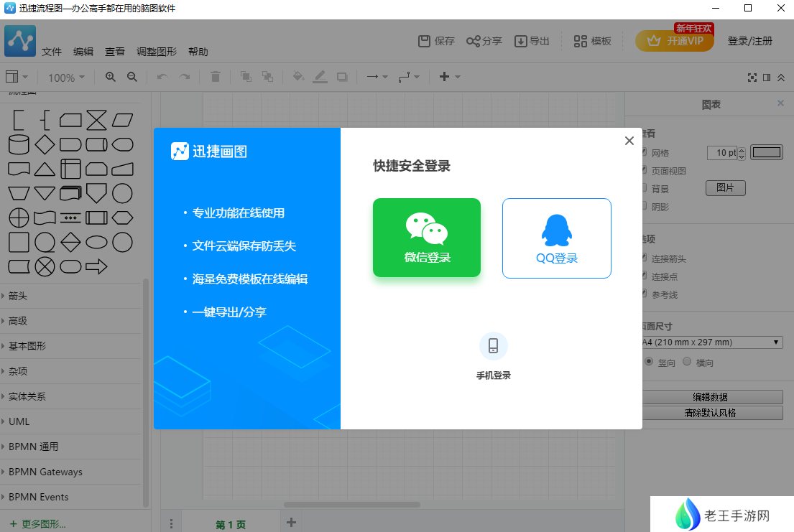The height and width of the screenshot is (532, 794).
Task: Select the 横向 landscape radio button
Action: (687, 361)
